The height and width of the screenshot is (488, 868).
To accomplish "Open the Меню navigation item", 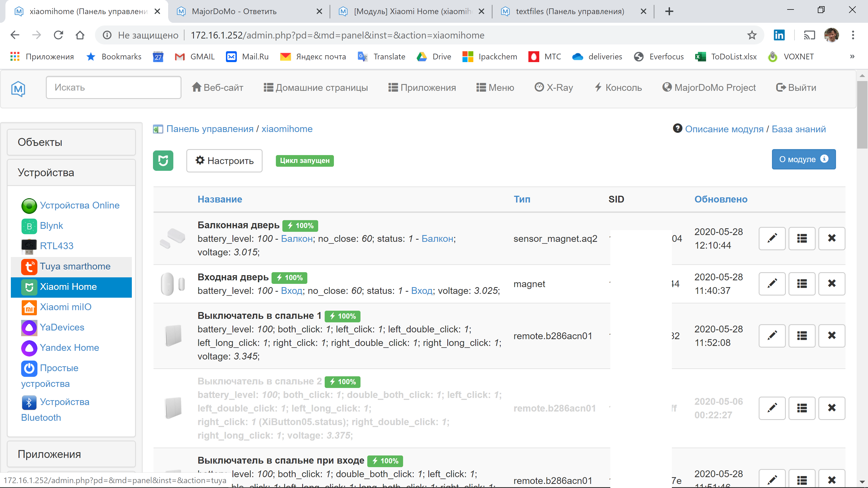I will 495,87.
